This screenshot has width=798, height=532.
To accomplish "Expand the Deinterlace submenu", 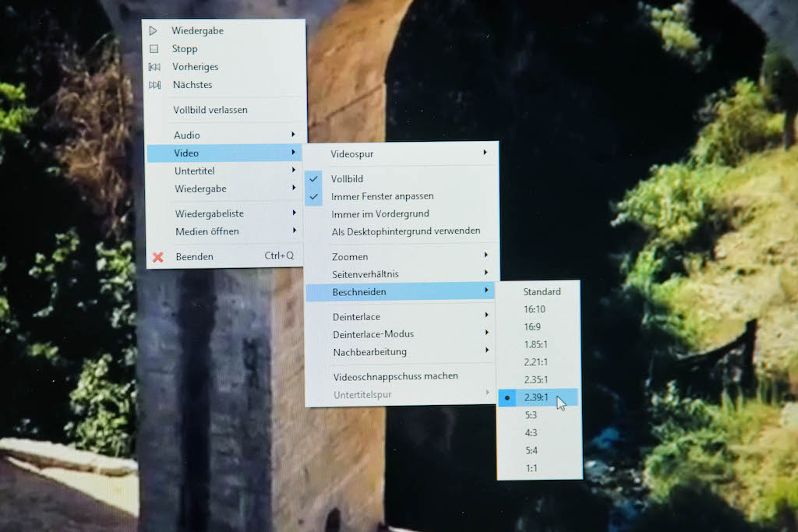I will tap(401, 317).
